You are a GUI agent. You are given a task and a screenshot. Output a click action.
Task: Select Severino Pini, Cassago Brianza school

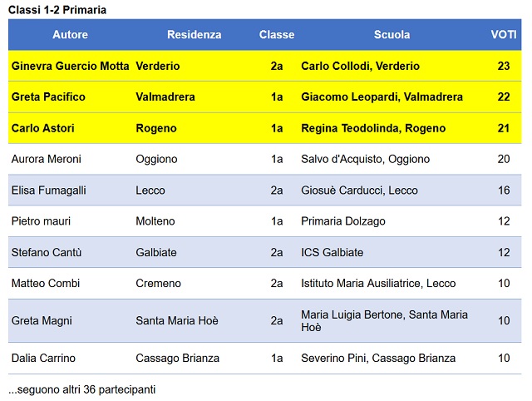(x=378, y=359)
